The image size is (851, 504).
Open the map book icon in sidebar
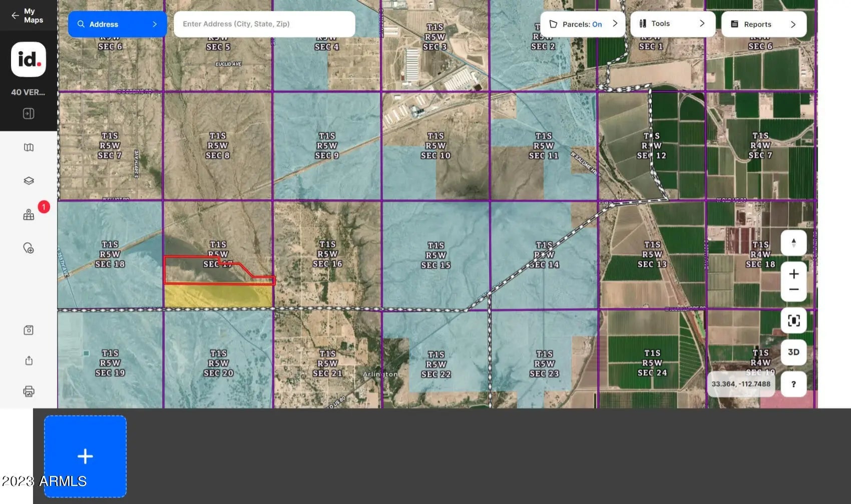pos(29,147)
